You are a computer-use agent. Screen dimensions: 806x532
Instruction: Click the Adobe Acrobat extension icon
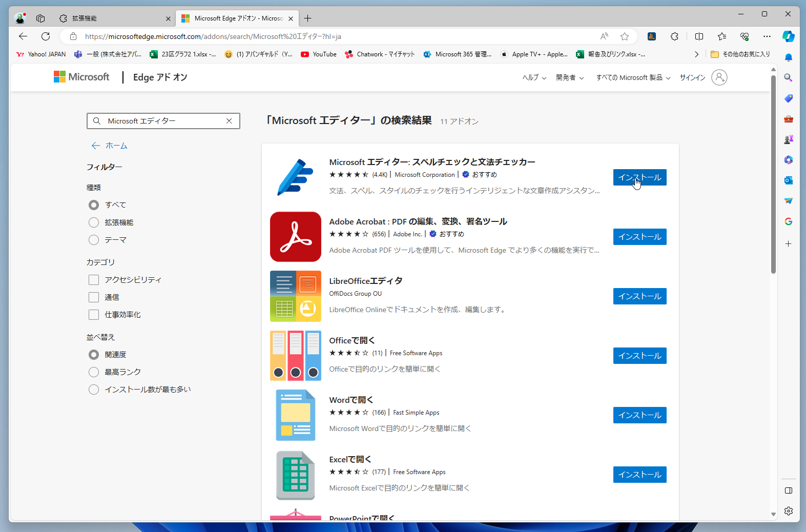pos(296,237)
